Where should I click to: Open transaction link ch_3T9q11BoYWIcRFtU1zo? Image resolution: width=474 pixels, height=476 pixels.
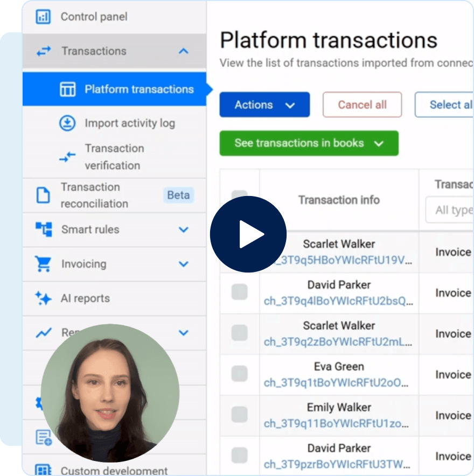click(x=336, y=423)
